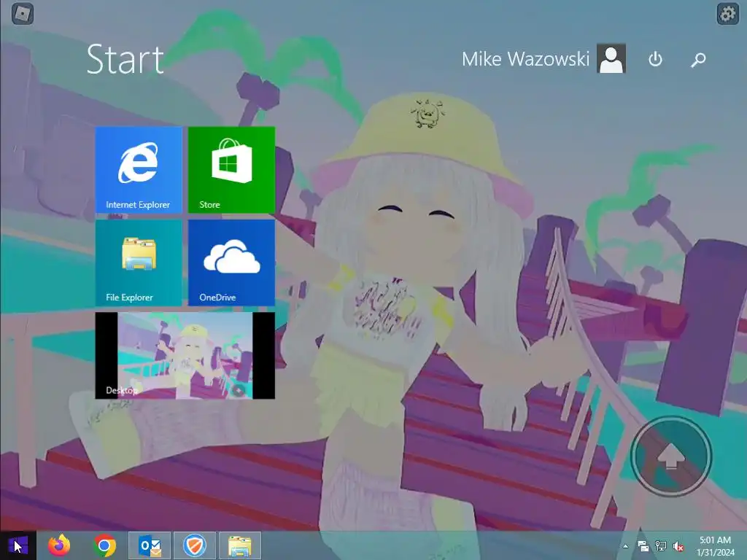This screenshot has width=747, height=560.
Task: Open the File Explorer tile
Action: click(x=139, y=262)
